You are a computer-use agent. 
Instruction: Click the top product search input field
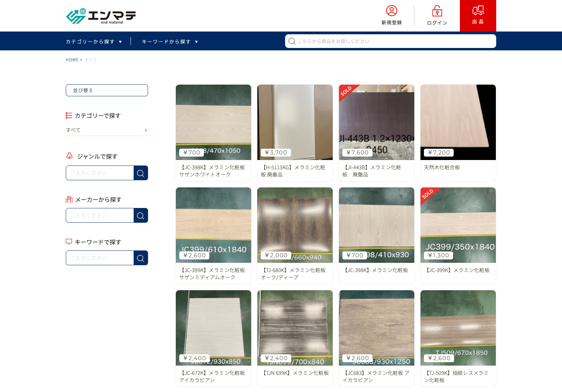tap(394, 41)
